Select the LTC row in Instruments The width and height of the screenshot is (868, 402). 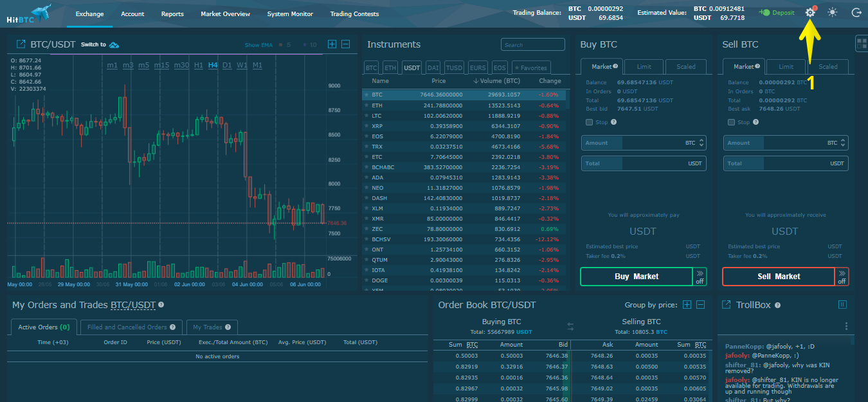[x=465, y=116]
